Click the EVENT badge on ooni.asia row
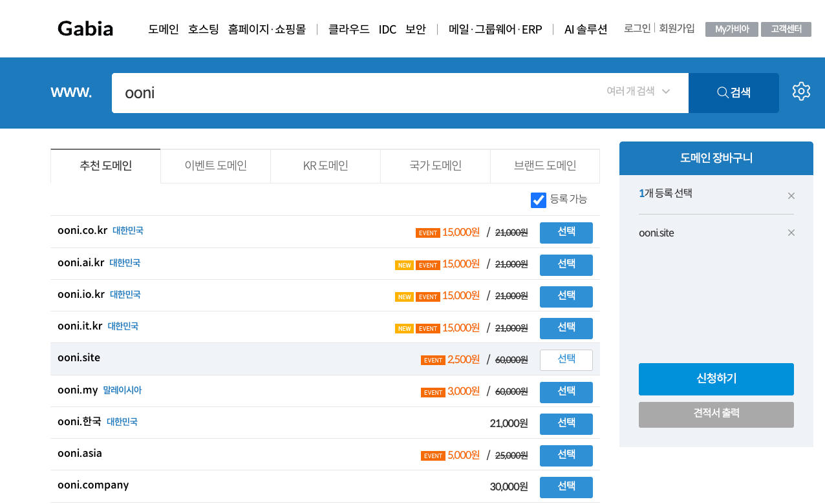 tap(433, 456)
